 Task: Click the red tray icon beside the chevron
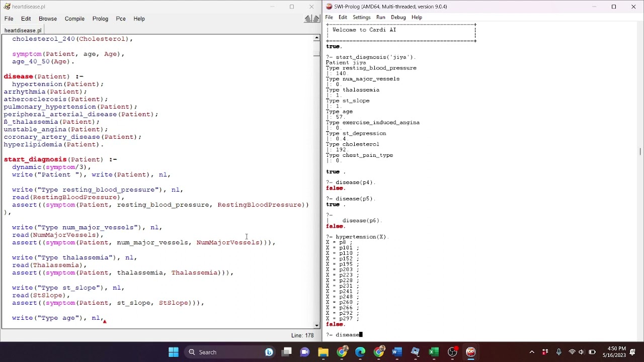pyautogui.click(x=545, y=352)
